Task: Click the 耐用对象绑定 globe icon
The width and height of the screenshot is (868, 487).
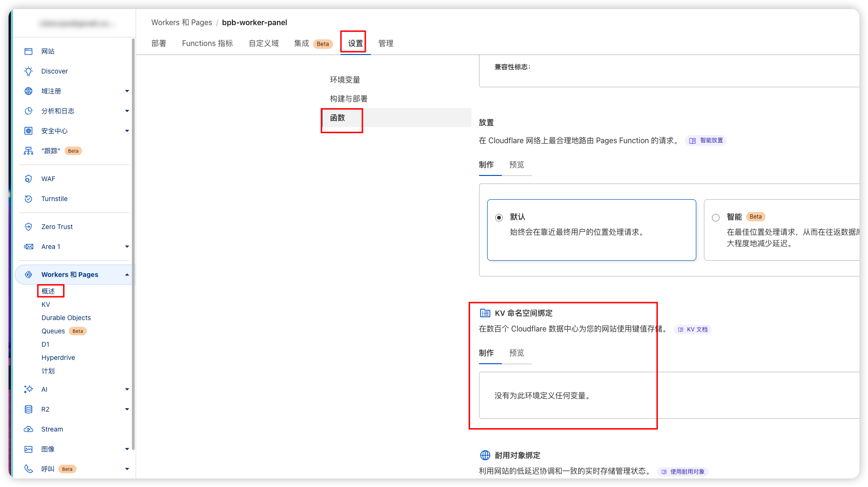Action: point(485,455)
